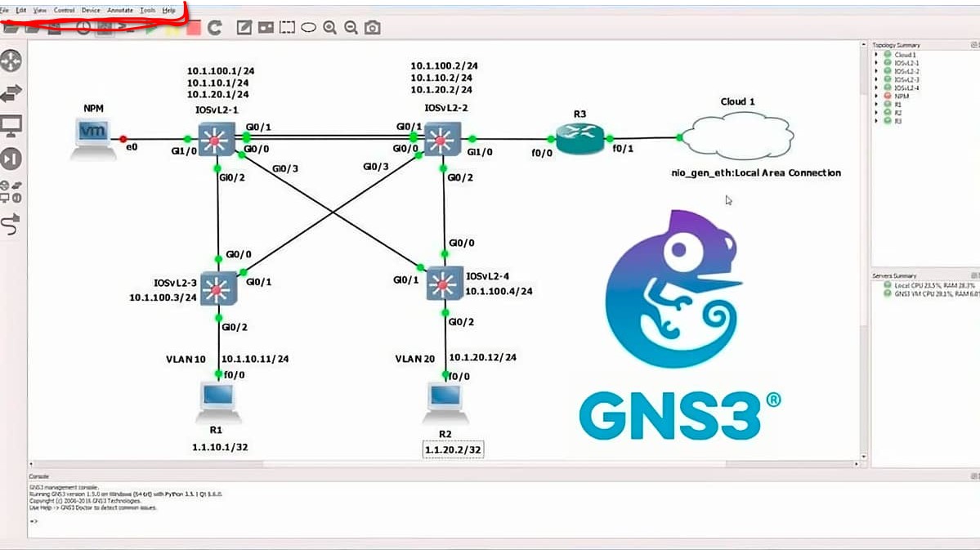
Task: Select the IOSvL2-3 switch on canvas
Action: [217, 288]
